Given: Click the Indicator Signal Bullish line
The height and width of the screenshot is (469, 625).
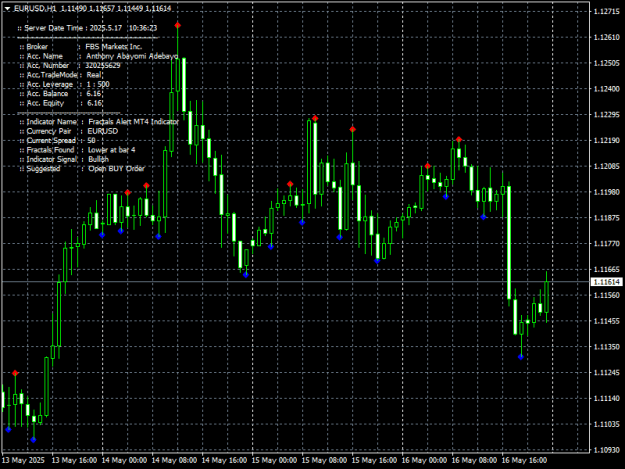Looking at the screenshot, I should [64, 159].
